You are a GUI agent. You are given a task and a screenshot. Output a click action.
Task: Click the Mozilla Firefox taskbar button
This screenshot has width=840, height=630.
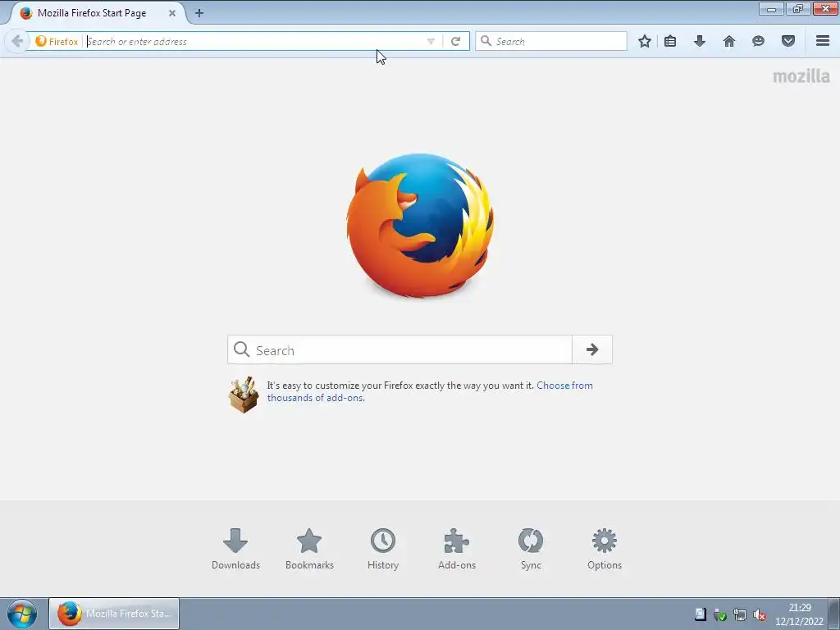coord(114,614)
